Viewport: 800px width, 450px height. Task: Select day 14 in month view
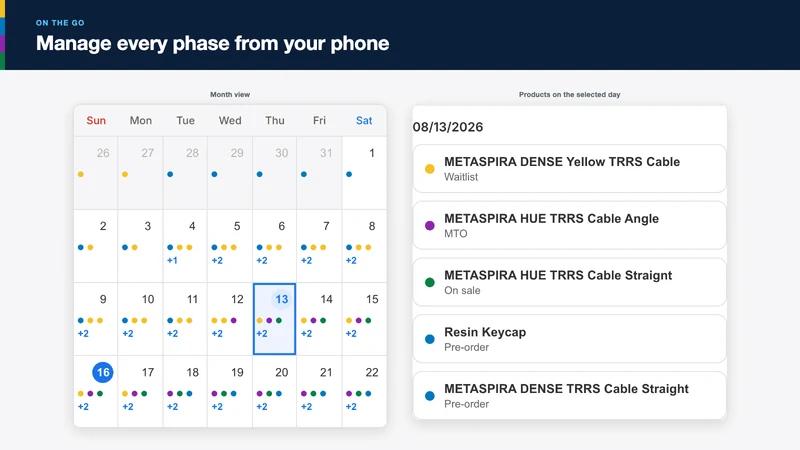319,319
